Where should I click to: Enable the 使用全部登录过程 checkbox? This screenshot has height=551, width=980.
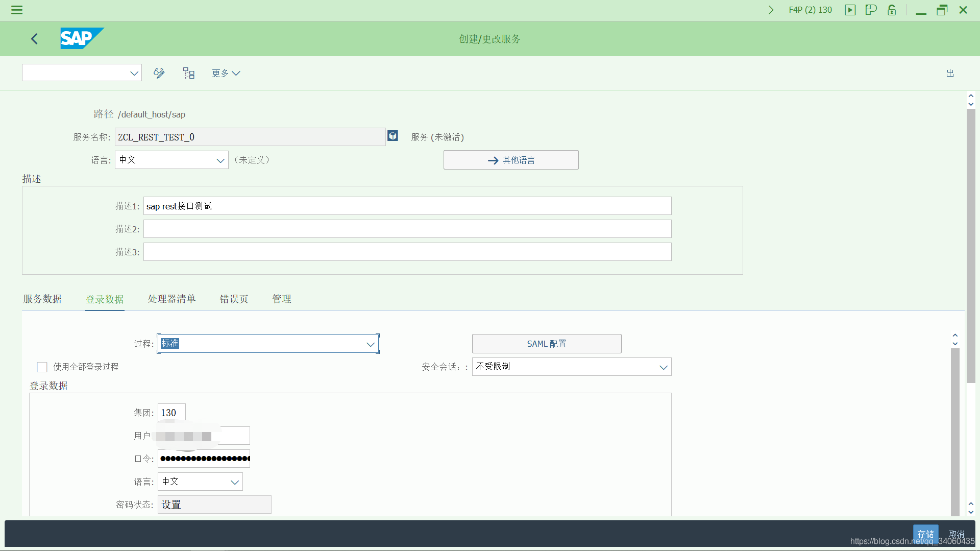click(42, 367)
